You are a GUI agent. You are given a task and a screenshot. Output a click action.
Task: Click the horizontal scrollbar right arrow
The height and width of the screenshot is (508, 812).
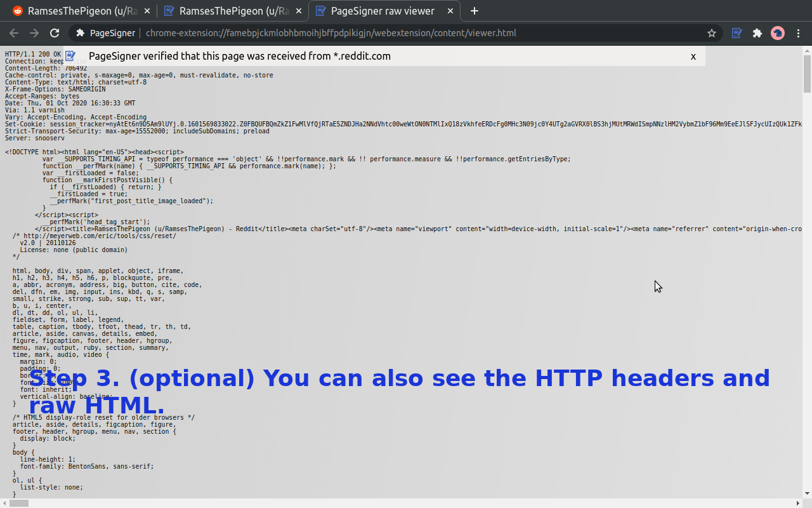[x=797, y=503]
